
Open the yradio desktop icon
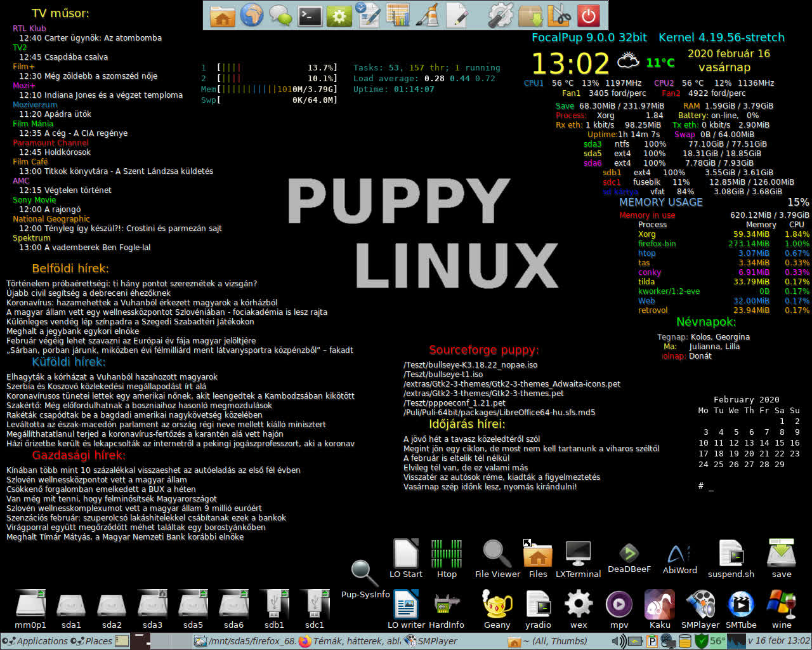tap(538, 610)
